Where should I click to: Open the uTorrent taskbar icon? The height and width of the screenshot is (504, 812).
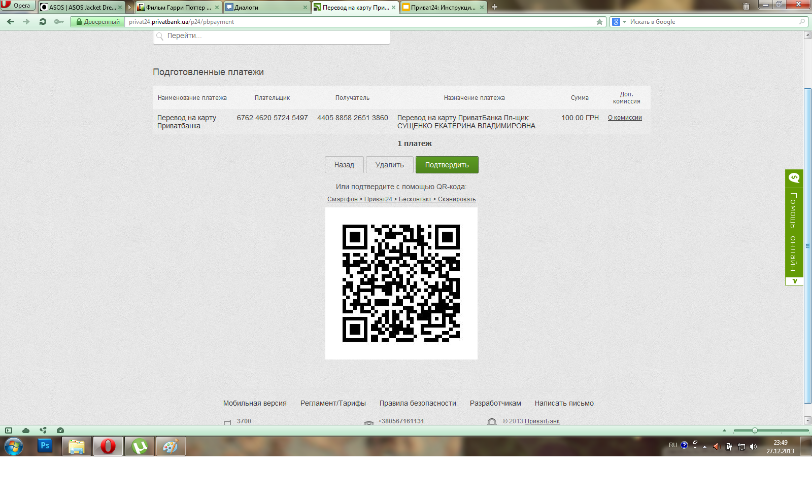point(140,446)
